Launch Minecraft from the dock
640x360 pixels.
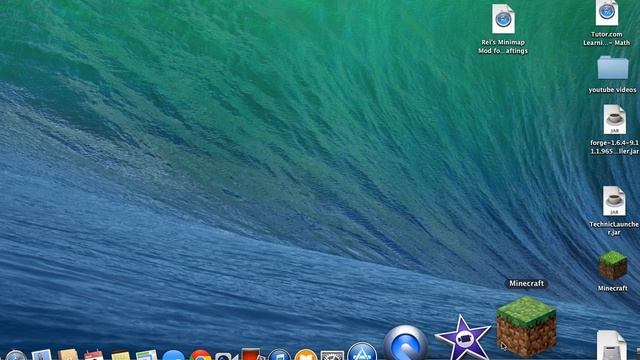[x=526, y=326]
